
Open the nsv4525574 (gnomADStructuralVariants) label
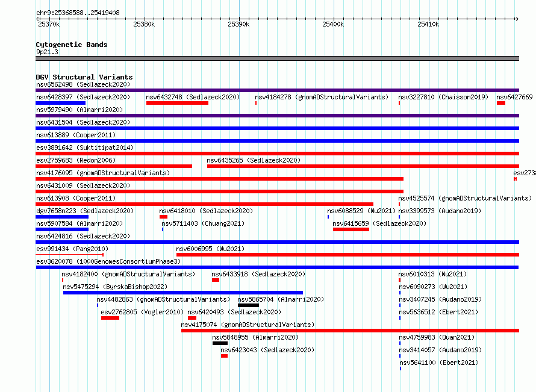click(x=465, y=198)
